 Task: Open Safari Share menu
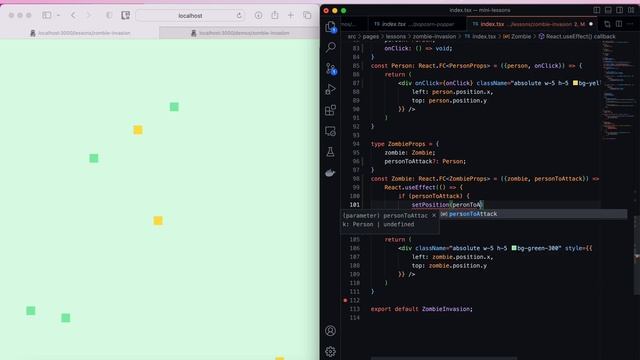(275, 16)
